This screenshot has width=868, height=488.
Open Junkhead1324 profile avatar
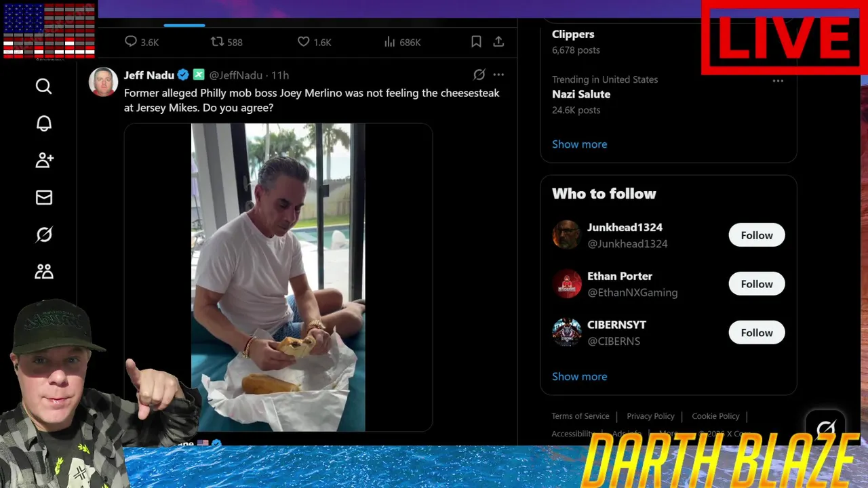click(x=566, y=235)
